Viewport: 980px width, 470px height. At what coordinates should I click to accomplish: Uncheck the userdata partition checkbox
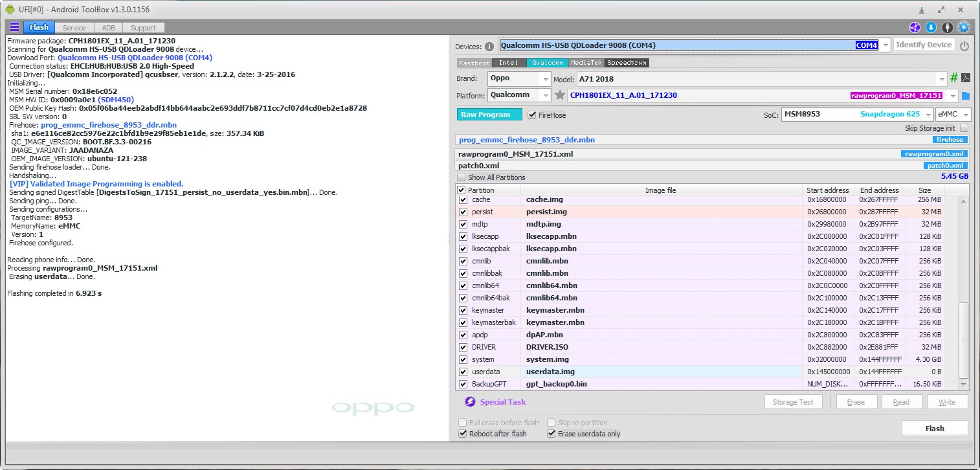point(463,372)
